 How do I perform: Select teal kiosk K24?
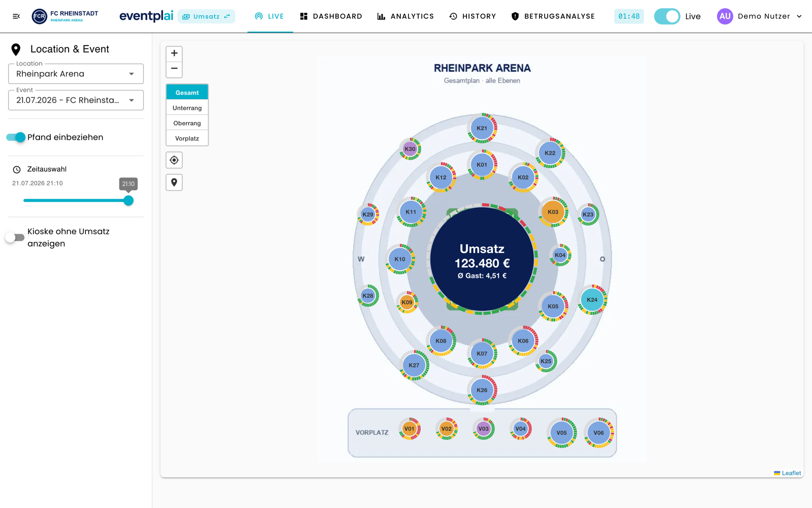(592, 300)
